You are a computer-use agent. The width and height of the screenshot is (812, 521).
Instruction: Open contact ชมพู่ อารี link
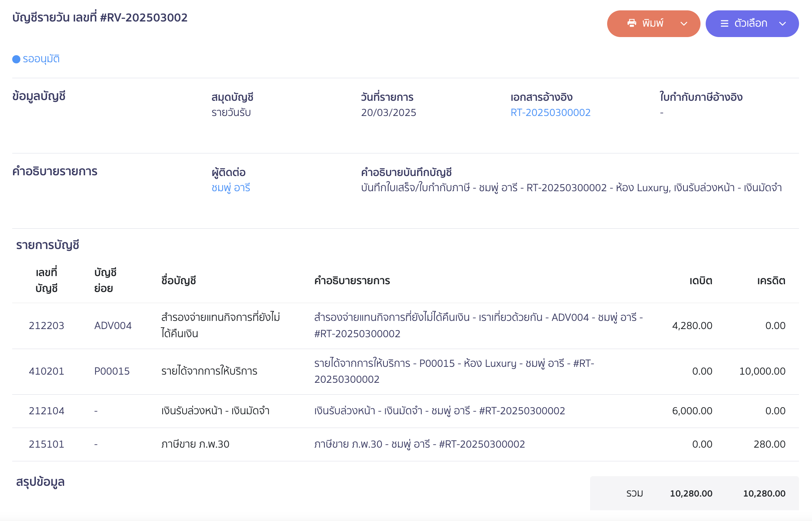click(x=231, y=188)
